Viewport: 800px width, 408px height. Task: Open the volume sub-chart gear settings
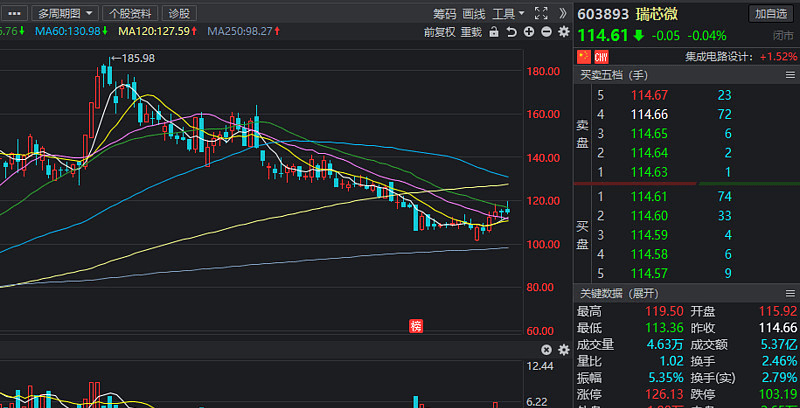pos(564,350)
